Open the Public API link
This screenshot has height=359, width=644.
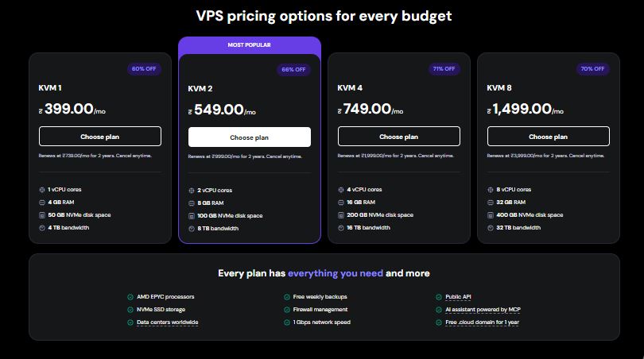459,297
